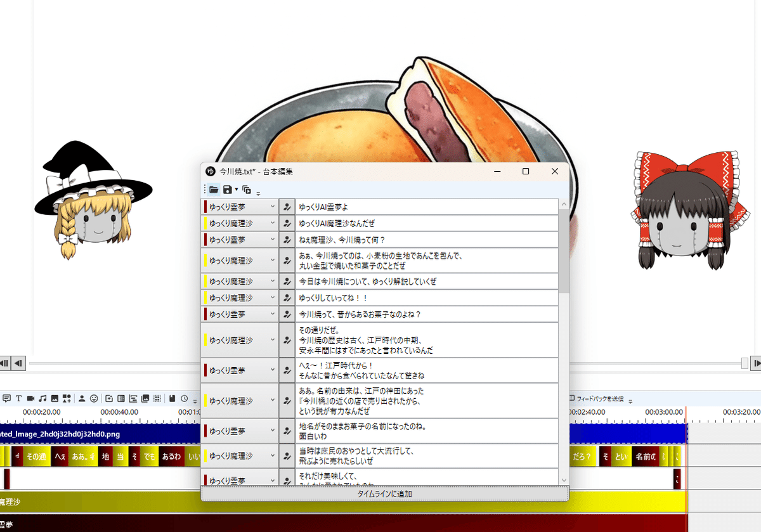Click the transition item icon in the timeline toolbar
761x532 pixels.
click(121, 398)
